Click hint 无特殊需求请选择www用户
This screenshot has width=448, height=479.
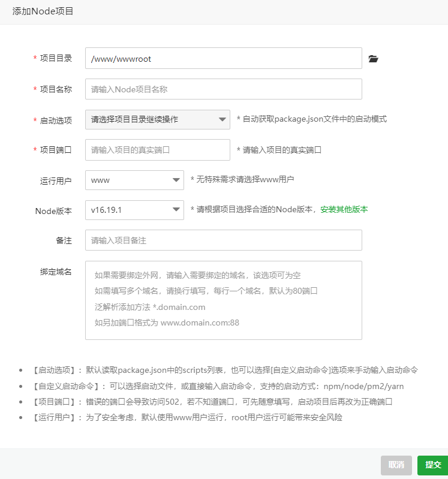pyautogui.click(x=242, y=179)
